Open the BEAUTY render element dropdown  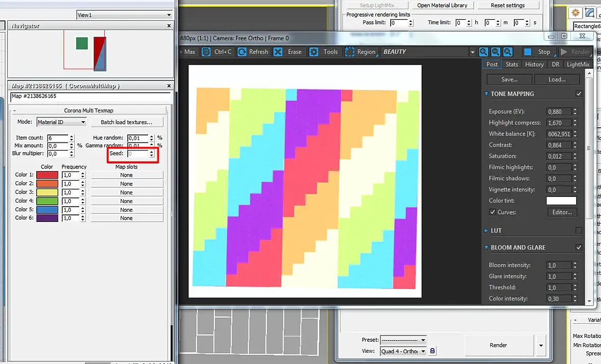(428, 52)
